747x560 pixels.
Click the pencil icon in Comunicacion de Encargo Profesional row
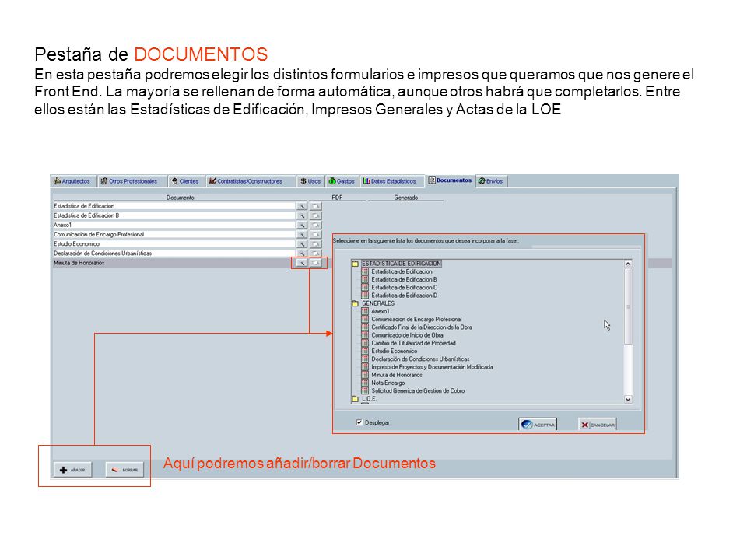click(x=302, y=235)
